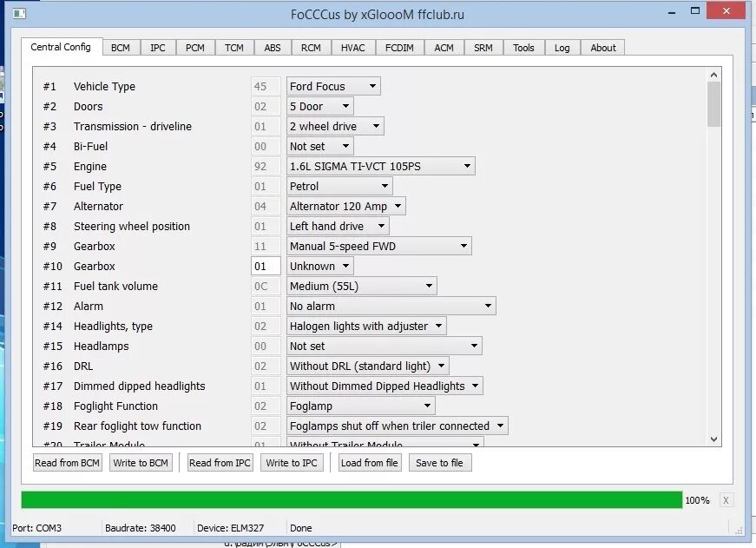Click the Engine hex value 92
Image resolution: width=756 pixels, height=548 pixels.
pos(266,167)
